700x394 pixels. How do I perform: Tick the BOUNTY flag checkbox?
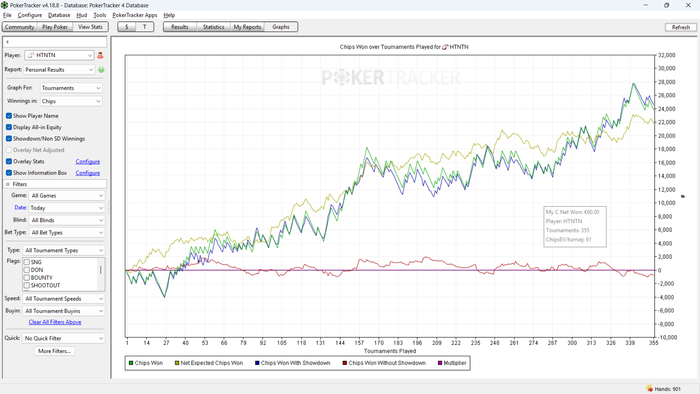(27, 278)
